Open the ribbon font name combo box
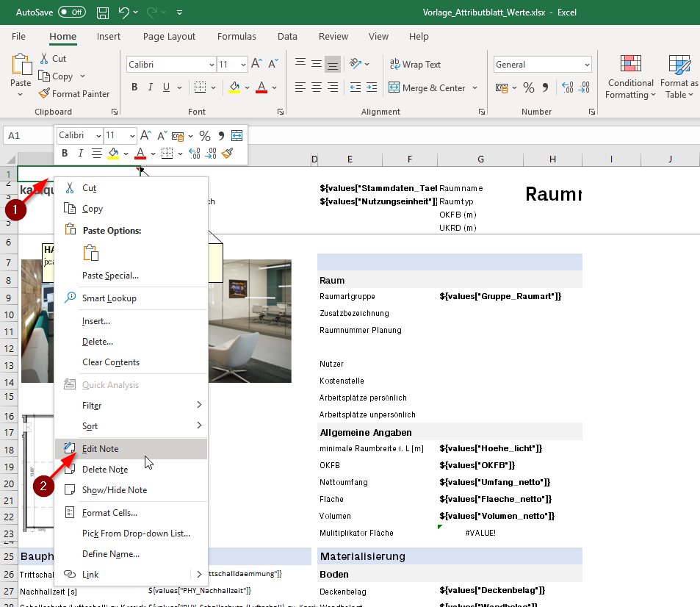The image size is (700, 607). (x=171, y=65)
